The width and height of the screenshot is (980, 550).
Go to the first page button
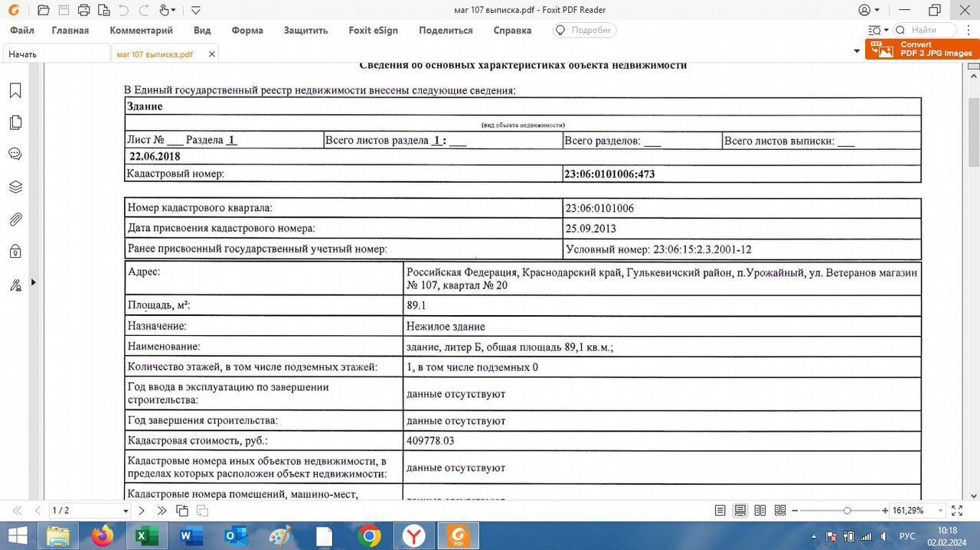coord(16,510)
